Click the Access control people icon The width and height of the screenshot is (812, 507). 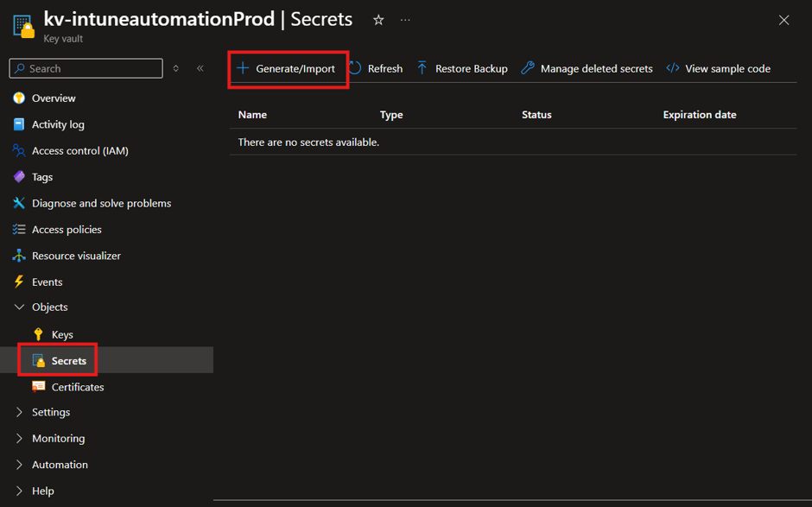click(19, 150)
